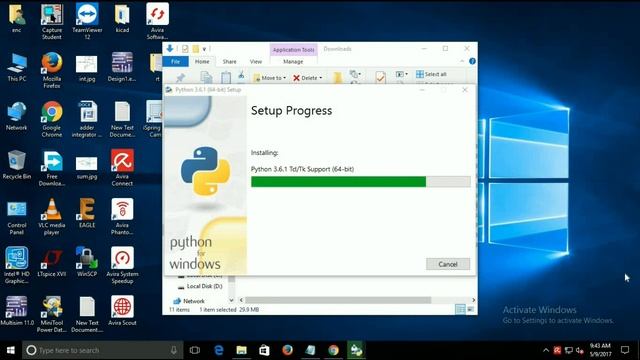Select the WinSCP desktop icon
Screen dimensions: 640x360
pyautogui.click(x=87, y=263)
